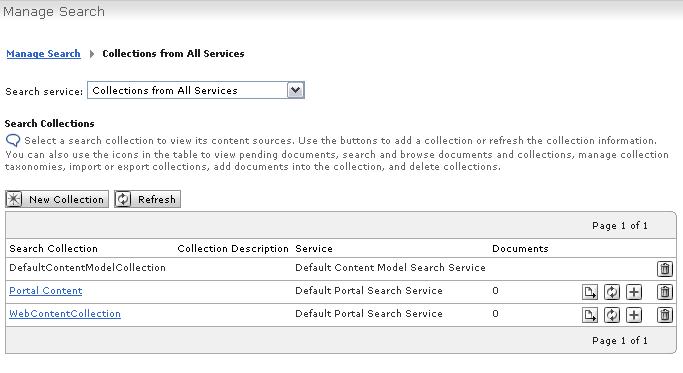Delete the DefaultContentModelCollection using trash icon
The image size is (683, 373).
coord(665,269)
